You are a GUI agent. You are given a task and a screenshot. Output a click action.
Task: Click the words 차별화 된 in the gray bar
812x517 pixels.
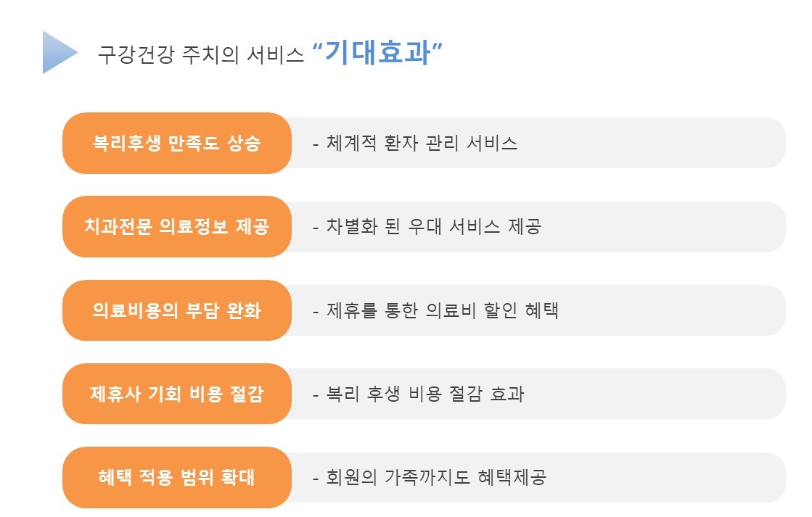[363, 227]
